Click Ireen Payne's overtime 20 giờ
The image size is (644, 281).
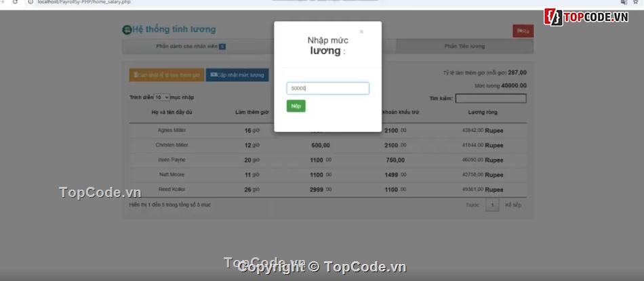click(251, 160)
